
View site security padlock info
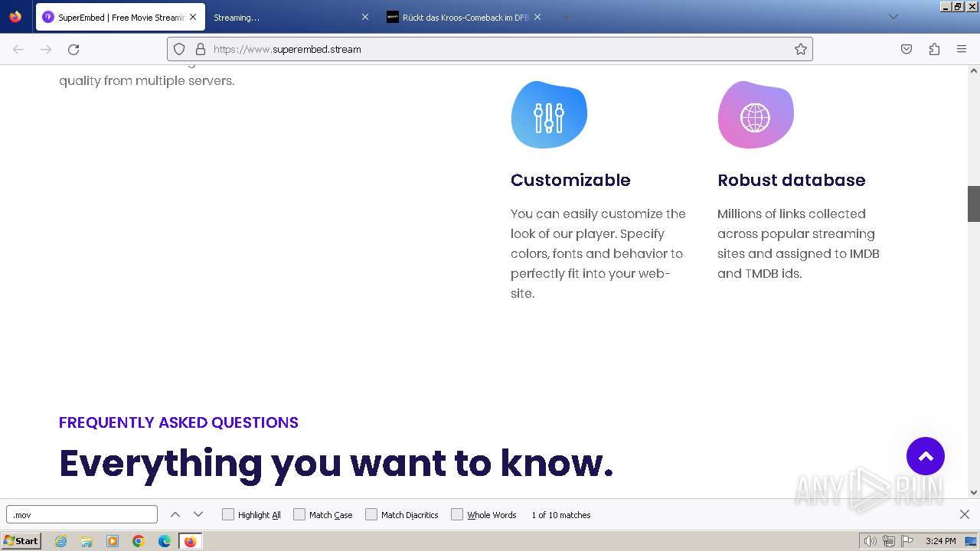point(201,49)
